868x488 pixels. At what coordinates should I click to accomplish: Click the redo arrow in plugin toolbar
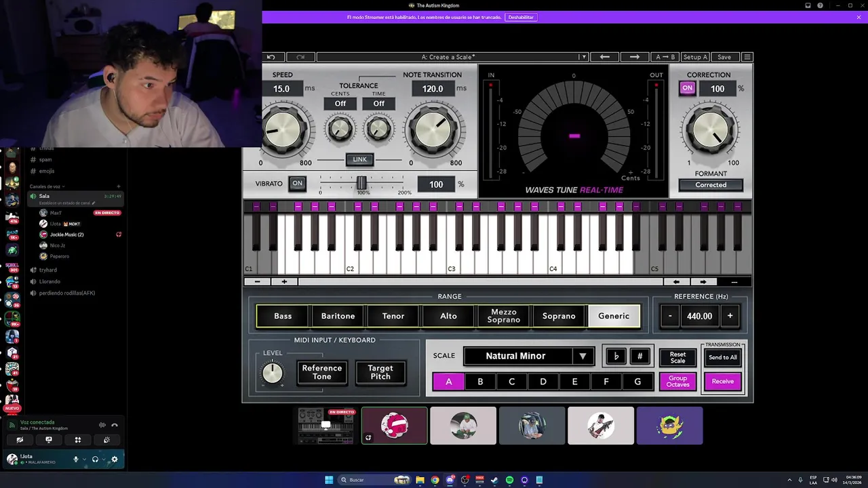300,57
